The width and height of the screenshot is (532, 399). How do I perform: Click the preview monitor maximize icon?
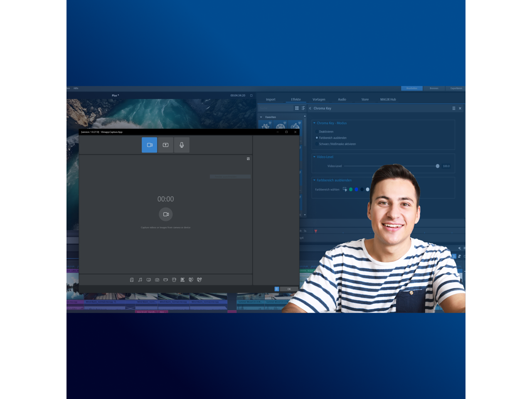(x=251, y=96)
